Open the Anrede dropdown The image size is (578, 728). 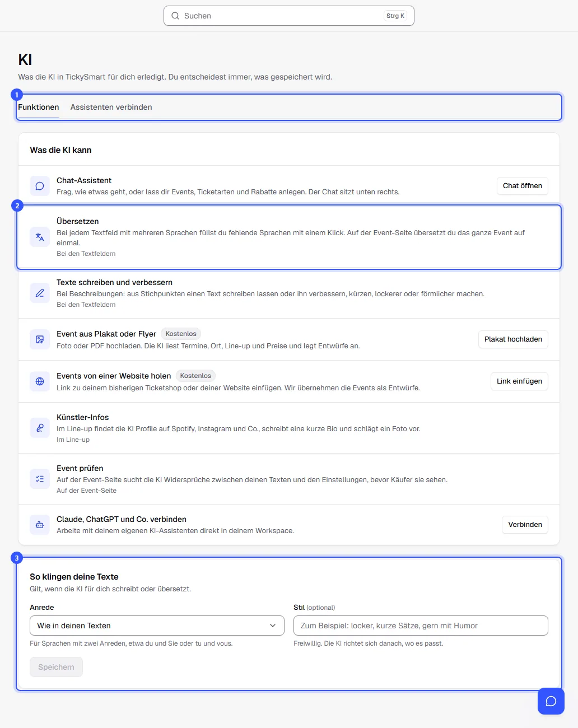157,626
